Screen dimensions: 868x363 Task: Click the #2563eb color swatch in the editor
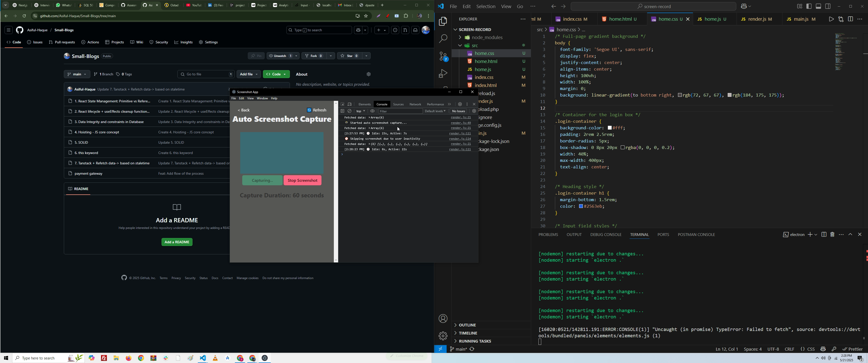point(581,206)
